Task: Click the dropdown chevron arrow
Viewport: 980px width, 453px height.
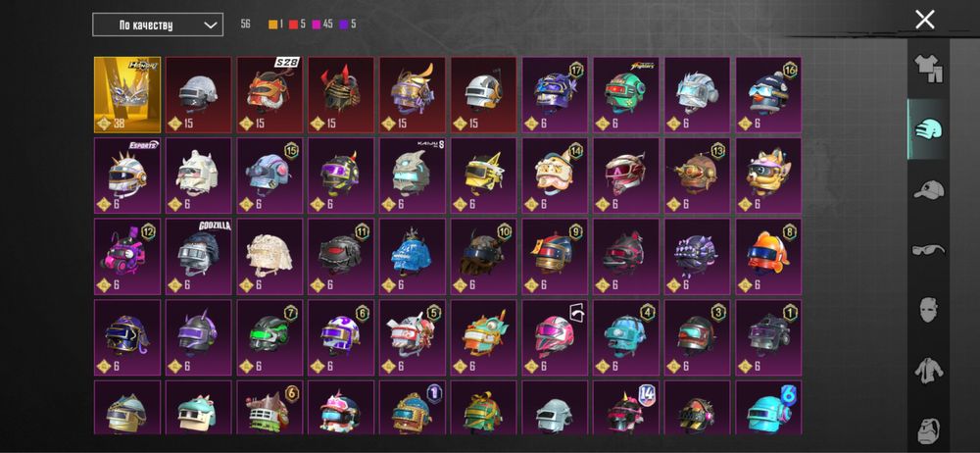Action: click(212, 25)
